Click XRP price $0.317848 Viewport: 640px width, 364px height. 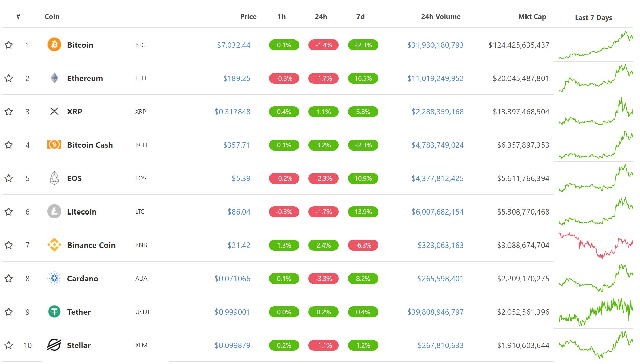[x=232, y=112]
